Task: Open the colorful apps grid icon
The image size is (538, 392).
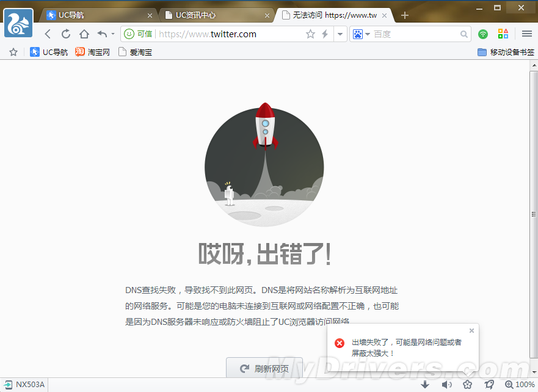Action: point(503,34)
